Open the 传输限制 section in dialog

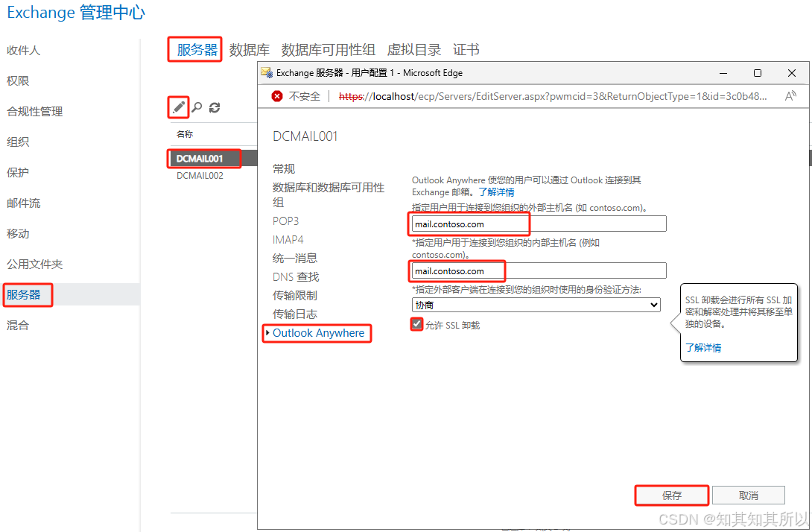click(295, 295)
